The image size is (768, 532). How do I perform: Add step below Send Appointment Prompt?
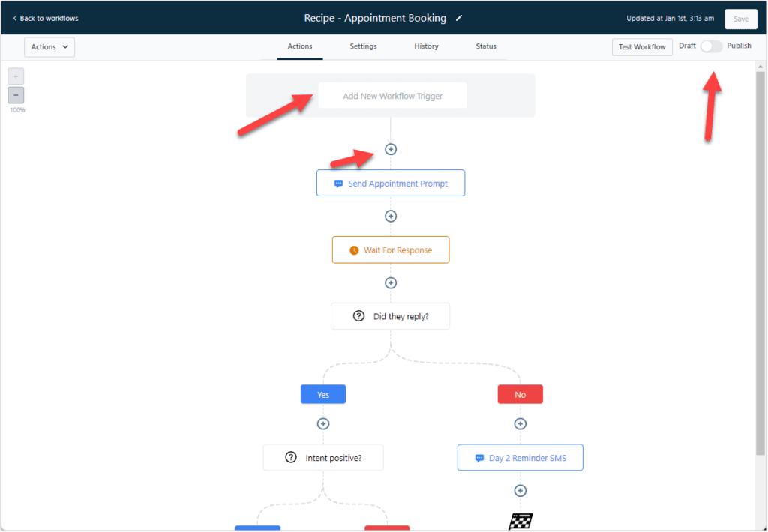[x=390, y=216]
